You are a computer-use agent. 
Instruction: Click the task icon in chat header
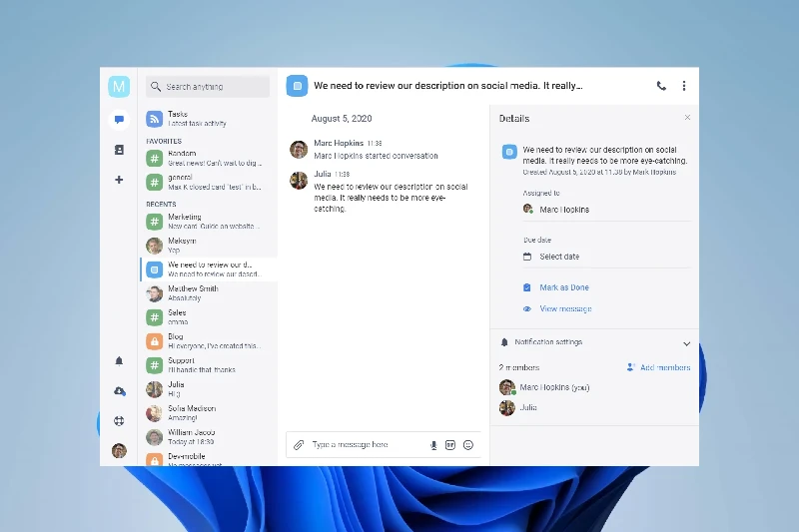[x=297, y=86]
